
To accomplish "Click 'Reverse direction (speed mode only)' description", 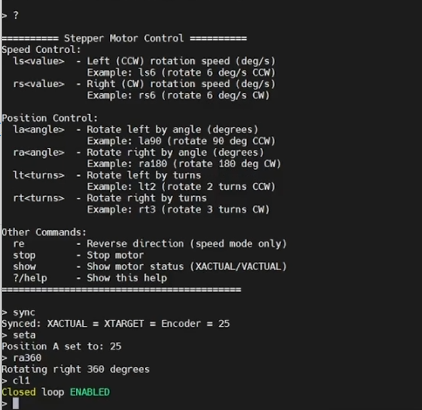I will 187,244.
